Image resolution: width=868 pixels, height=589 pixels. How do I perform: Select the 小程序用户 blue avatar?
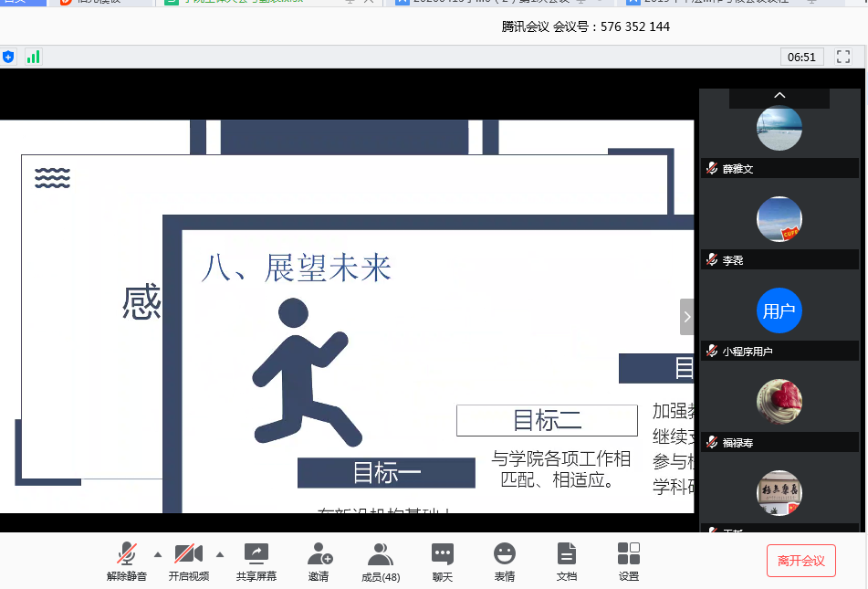(x=779, y=310)
